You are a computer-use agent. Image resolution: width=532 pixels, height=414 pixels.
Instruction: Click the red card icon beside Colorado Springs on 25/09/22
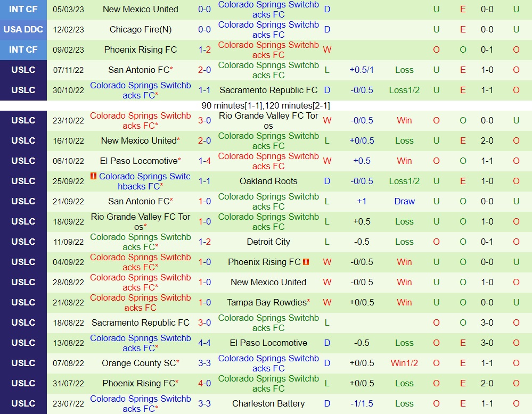tap(93, 176)
